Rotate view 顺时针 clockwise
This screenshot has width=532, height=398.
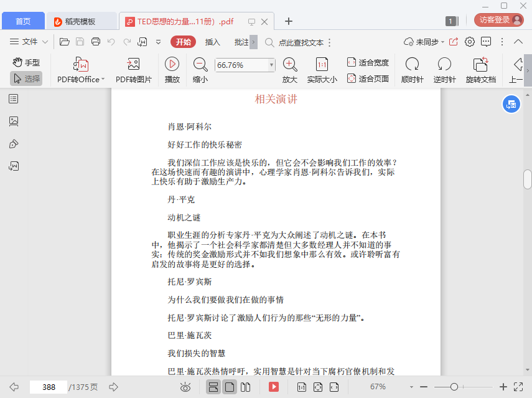(x=413, y=70)
